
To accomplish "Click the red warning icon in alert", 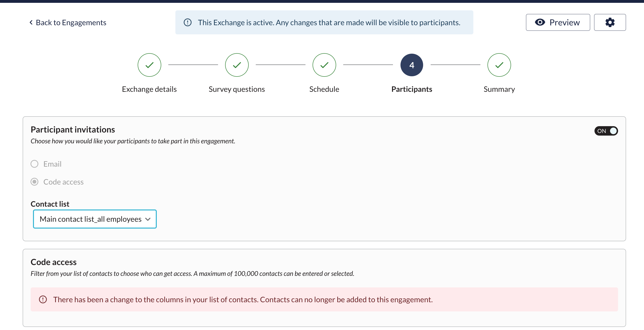I will click(x=43, y=299).
